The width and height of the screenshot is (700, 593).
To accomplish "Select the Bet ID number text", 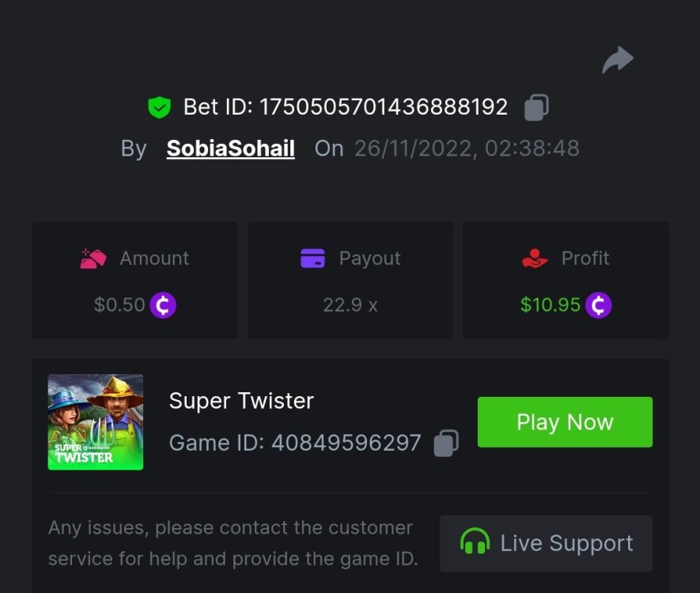I will click(384, 107).
